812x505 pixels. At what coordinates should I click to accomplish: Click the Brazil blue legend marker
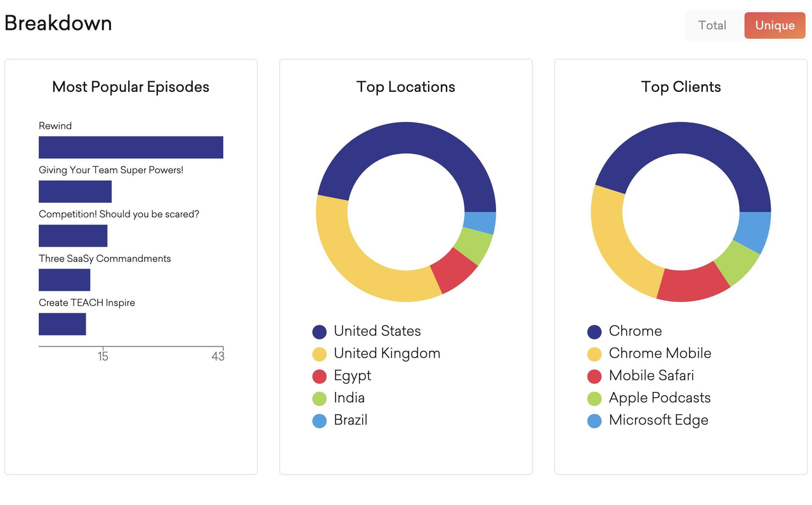click(x=319, y=420)
